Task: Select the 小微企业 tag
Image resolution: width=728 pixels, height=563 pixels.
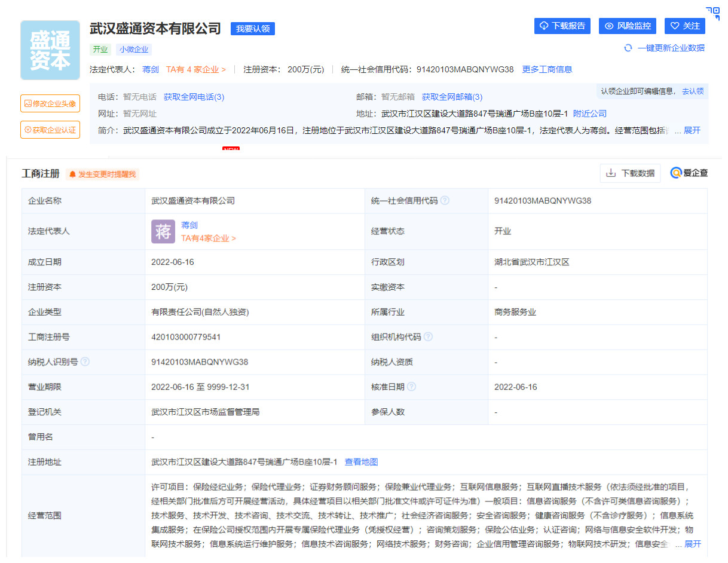Action: [x=134, y=50]
